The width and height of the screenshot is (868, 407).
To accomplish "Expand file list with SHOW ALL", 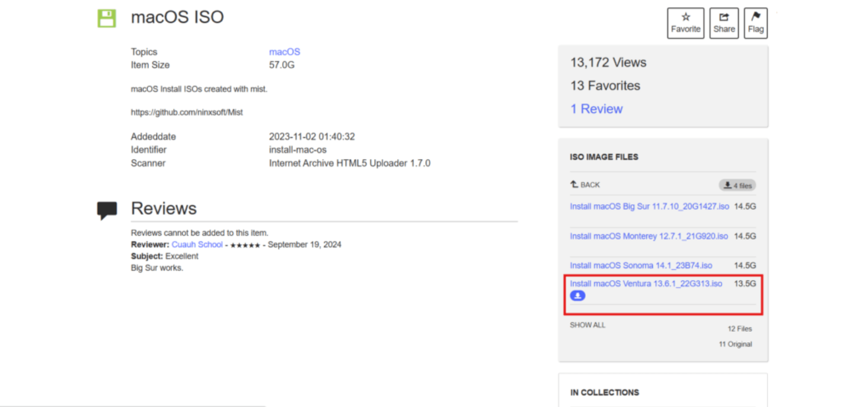I will pos(588,325).
